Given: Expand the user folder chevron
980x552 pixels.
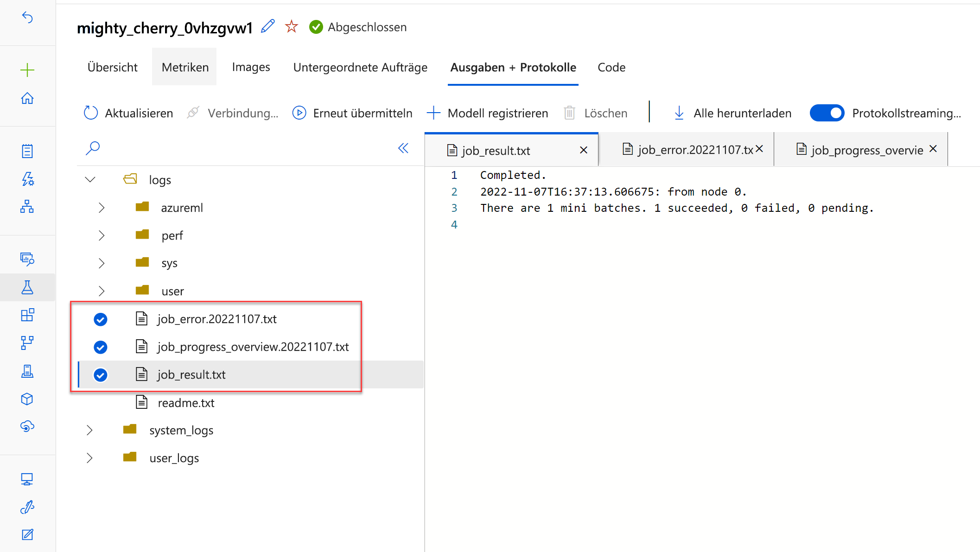Looking at the screenshot, I should coord(102,291).
